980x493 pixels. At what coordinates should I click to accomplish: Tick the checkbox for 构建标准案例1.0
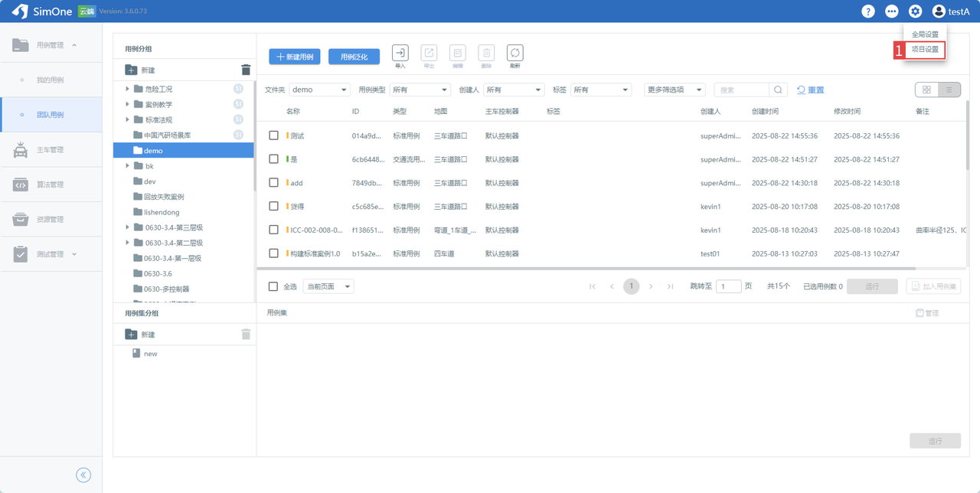(273, 253)
